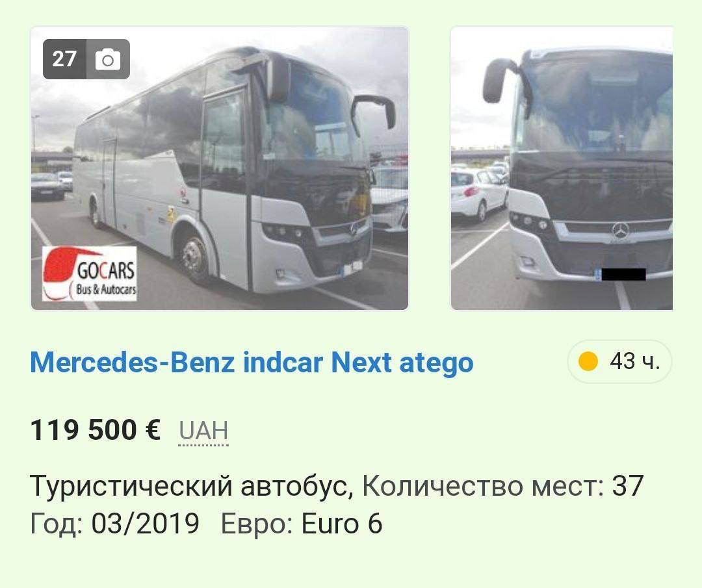Click the 119 500 € price
This screenshot has height=588, width=702.
(96, 429)
